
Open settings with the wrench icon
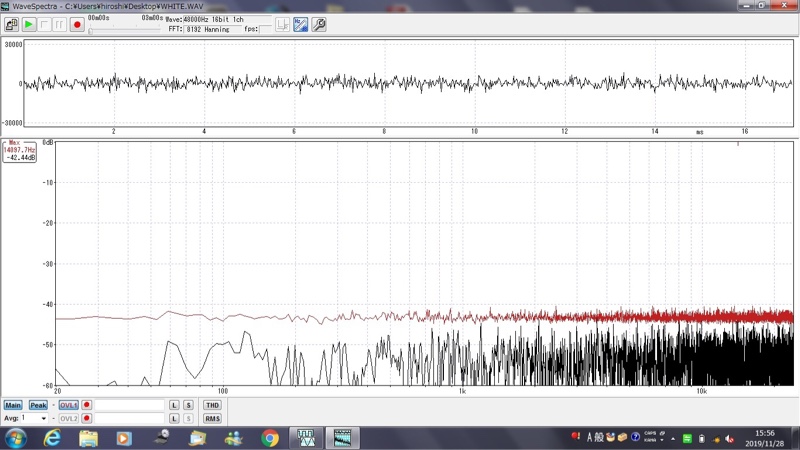pyautogui.click(x=319, y=24)
